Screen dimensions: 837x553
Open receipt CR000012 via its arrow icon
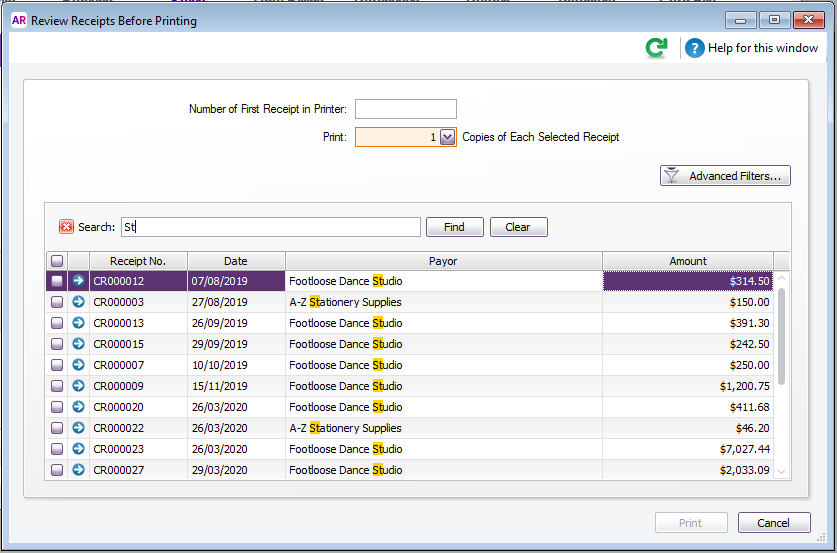[78, 281]
